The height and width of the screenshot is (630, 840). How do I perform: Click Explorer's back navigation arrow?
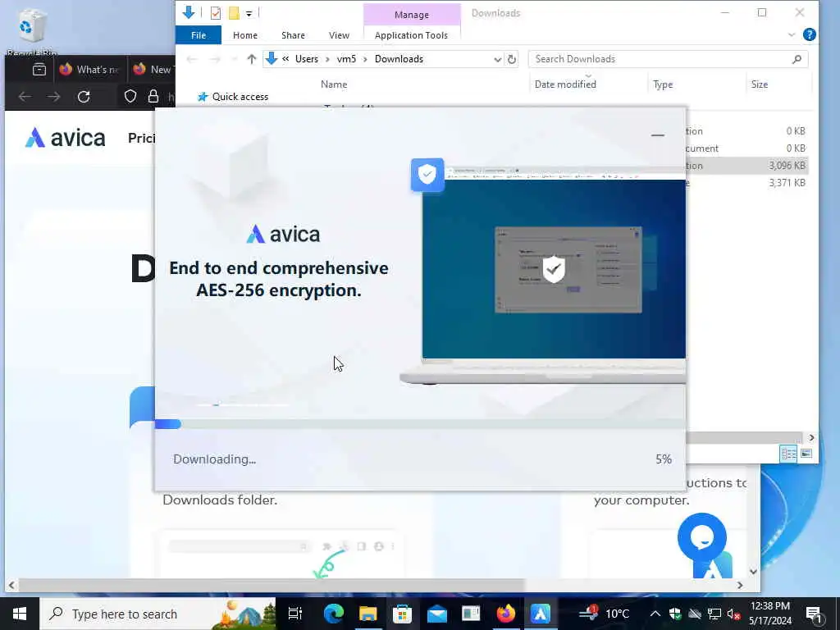click(192, 59)
